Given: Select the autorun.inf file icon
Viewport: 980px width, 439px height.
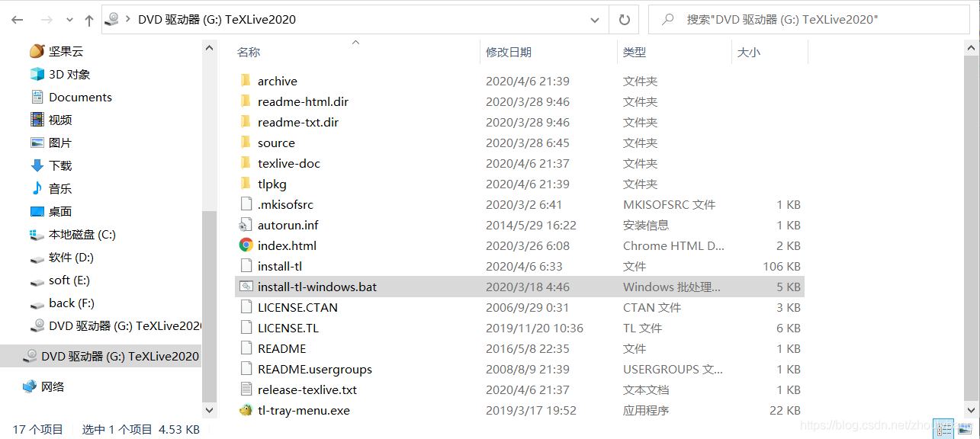Looking at the screenshot, I should click(246, 225).
